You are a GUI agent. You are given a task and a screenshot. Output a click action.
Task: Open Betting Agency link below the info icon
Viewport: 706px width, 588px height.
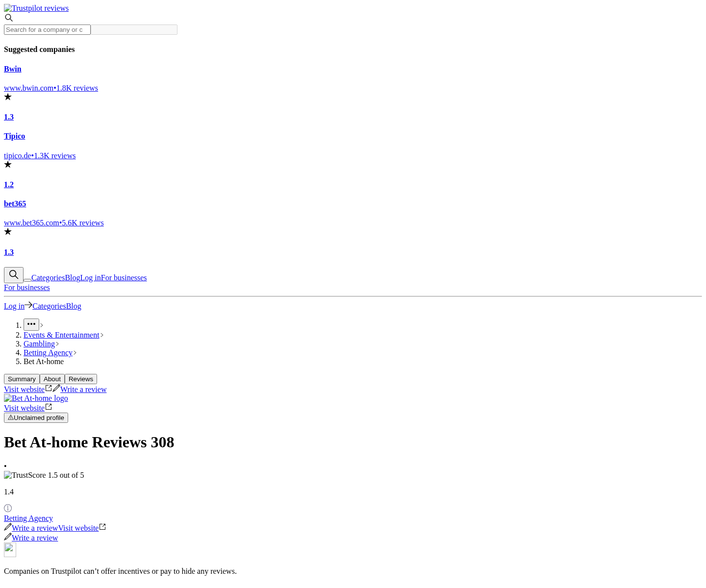(x=28, y=518)
